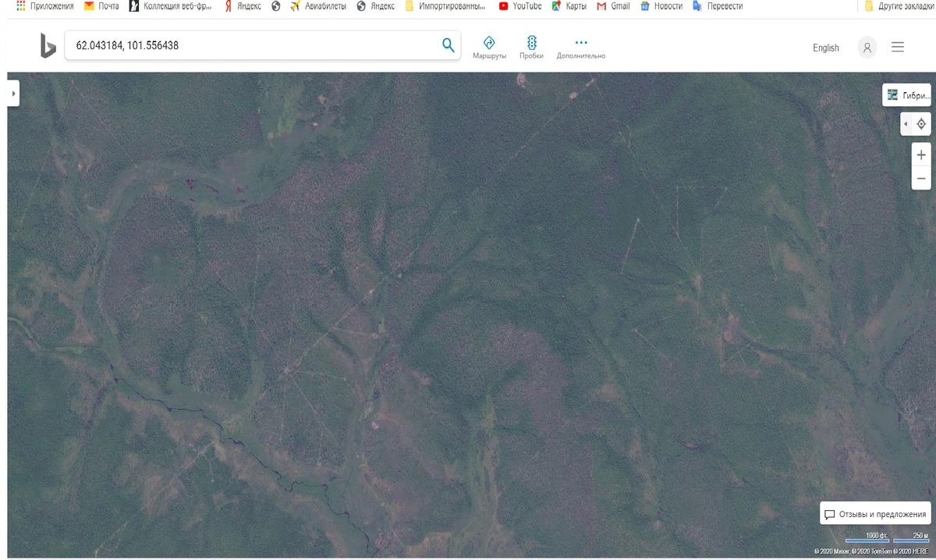
Task: Expand the left side panel arrow
Action: click(13, 94)
